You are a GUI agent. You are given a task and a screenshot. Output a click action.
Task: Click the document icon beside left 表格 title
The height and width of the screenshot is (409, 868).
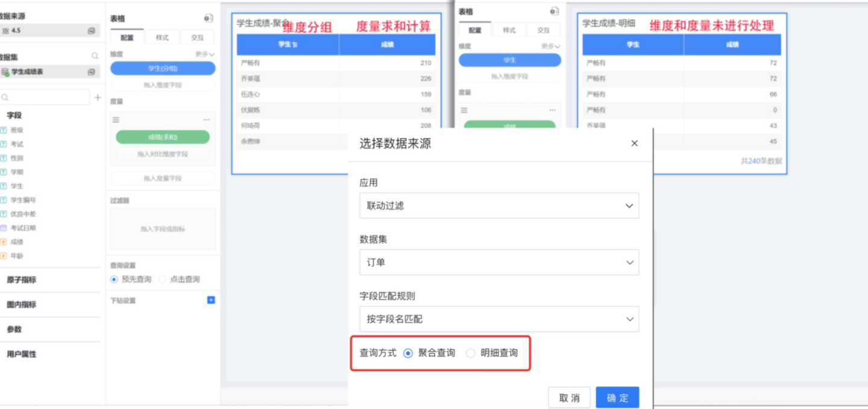pos(209,19)
